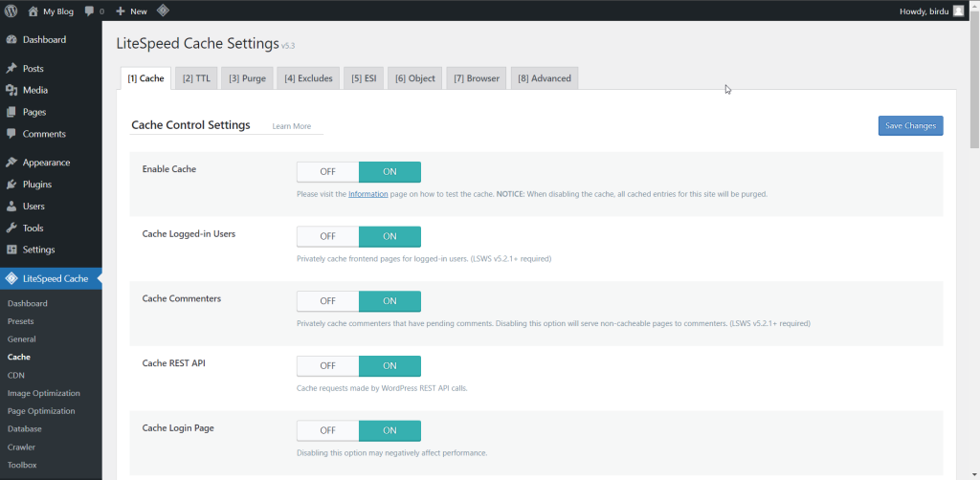Open Image Optimization submenu item

tap(44, 394)
